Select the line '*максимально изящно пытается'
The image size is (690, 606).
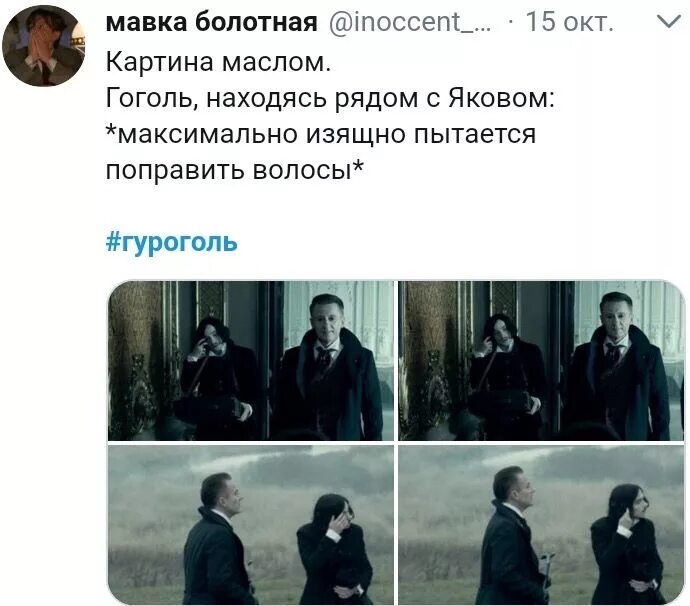[x=321, y=133]
